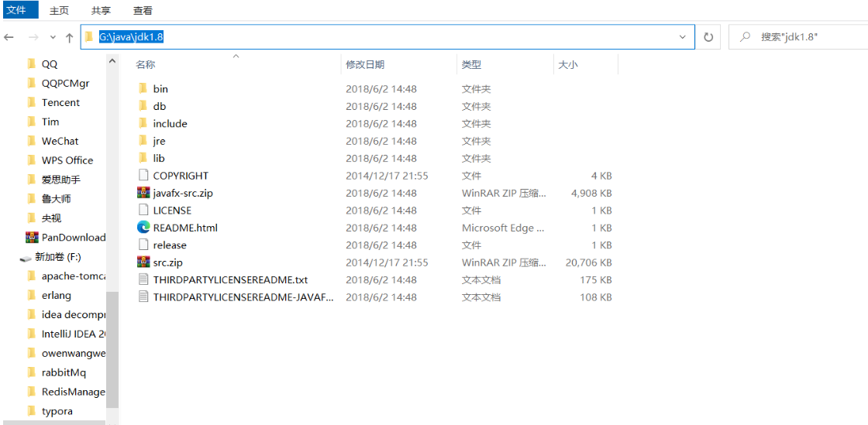Select the jre folder icon
This screenshot has height=425, width=868.
click(x=143, y=141)
